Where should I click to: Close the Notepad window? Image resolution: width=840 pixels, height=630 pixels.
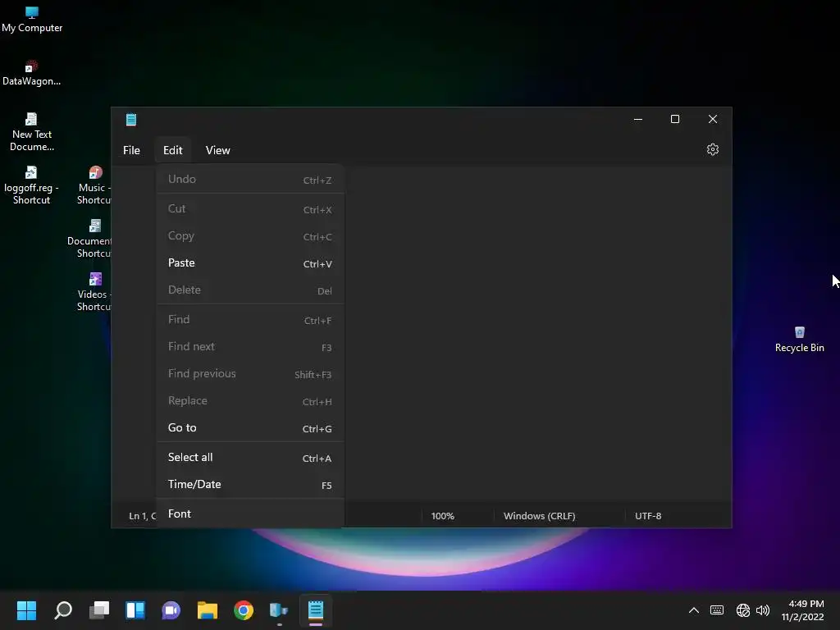[713, 120]
